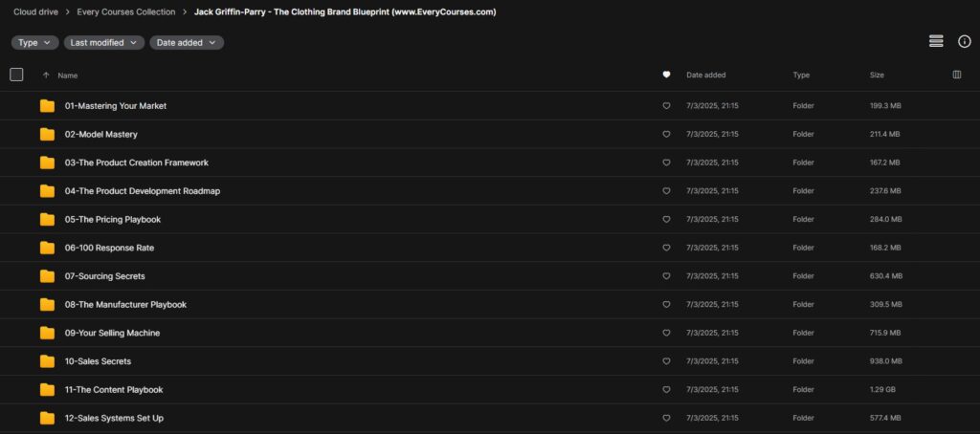Go to Every Courses Collection breadcrumb
The height and width of the screenshot is (434, 980).
[x=126, y=11]
